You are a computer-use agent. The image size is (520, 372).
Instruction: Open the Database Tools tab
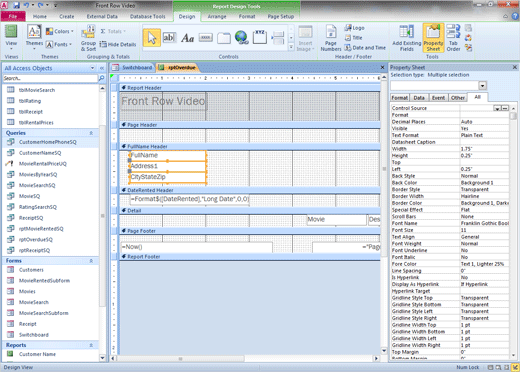[147, 16]
